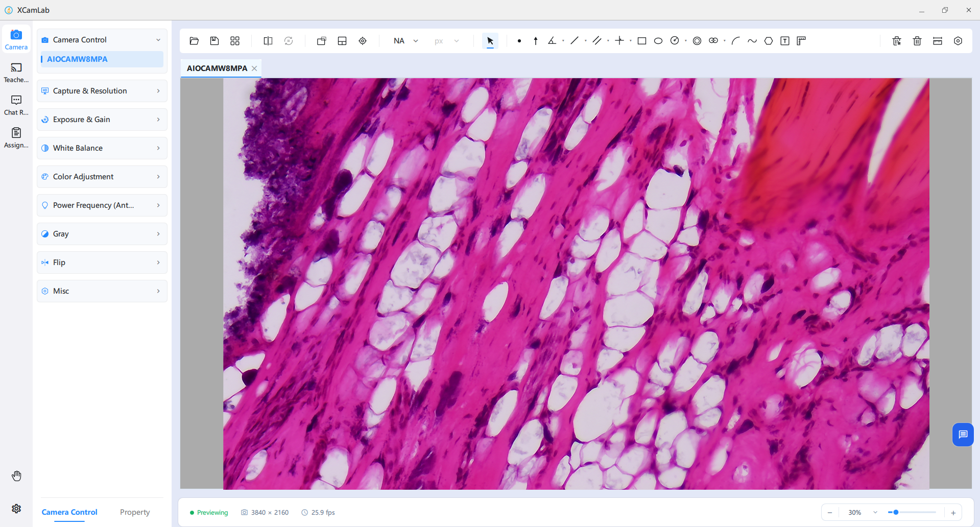Click the split compare view icon
The height and width of the screenshot is (527, 980).
[x=268, y=41]
